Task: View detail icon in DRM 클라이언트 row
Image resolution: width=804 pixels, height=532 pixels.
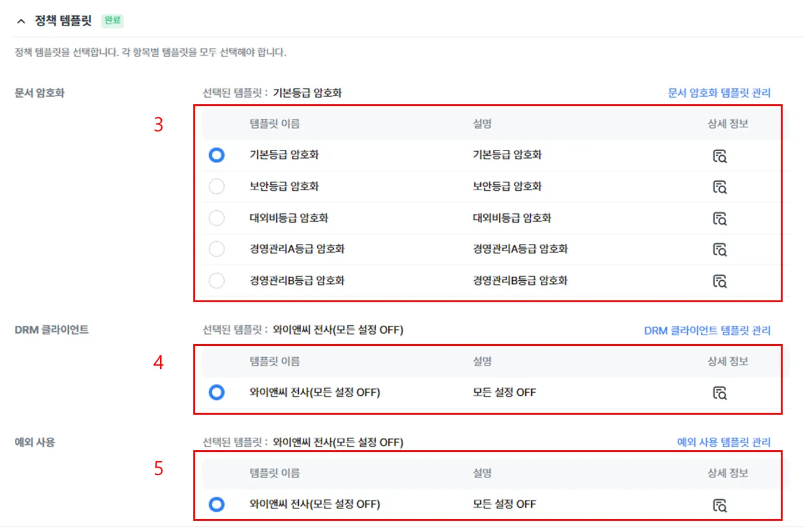Action: click(x=719, y=393)
